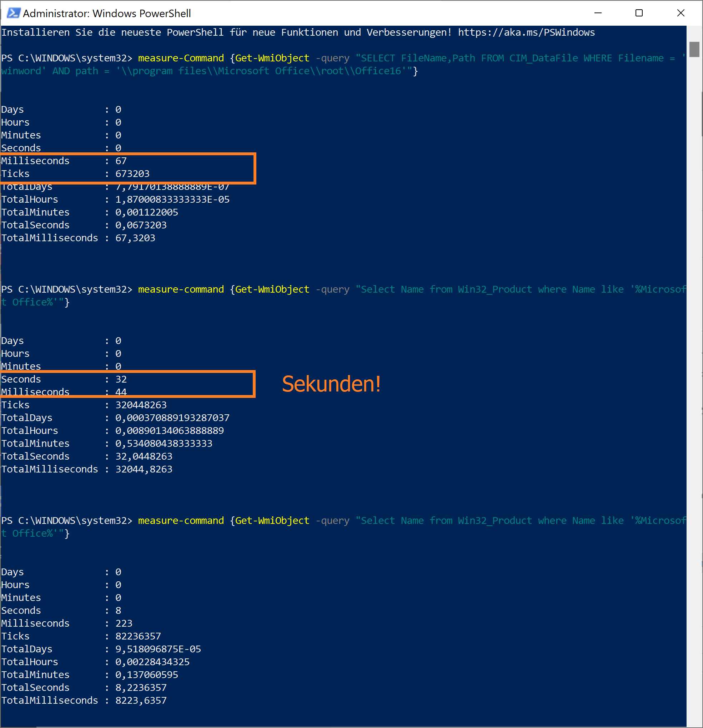Click the TotalSeconds value '0,0673203'

141,225
